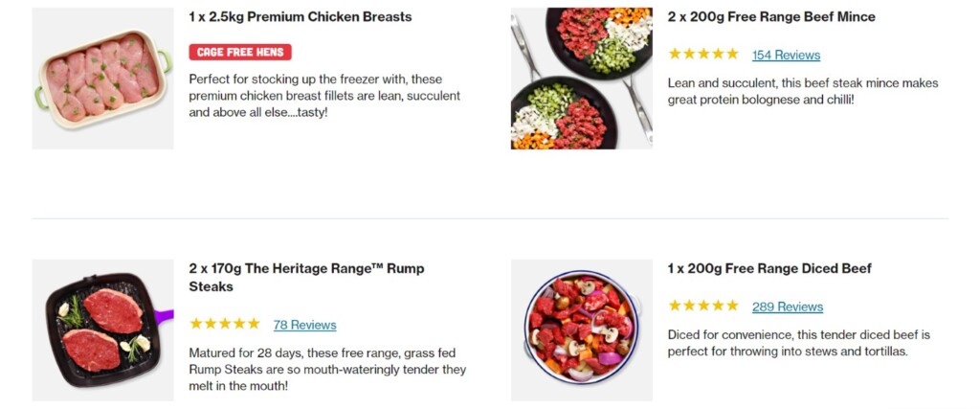Click the Free Range Beef Mince photo
Viewport: 980px width, 409px height.
[x=581, y=79]
